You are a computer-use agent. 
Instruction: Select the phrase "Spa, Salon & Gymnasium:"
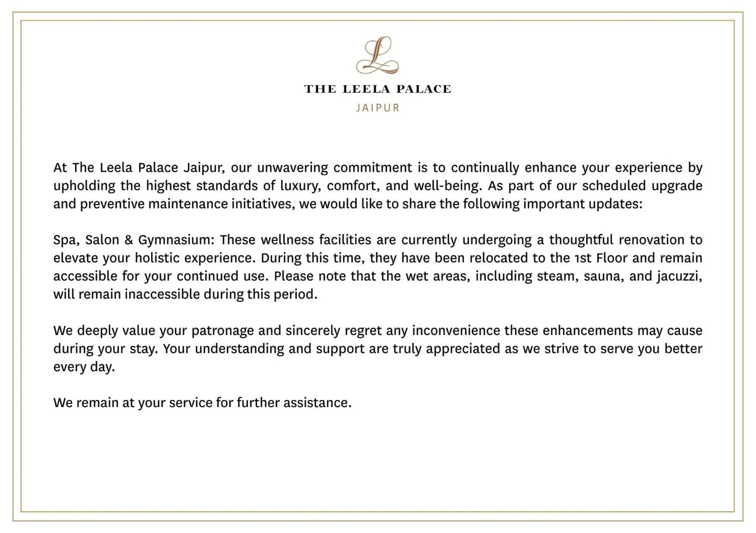click(x=134, y=240)
